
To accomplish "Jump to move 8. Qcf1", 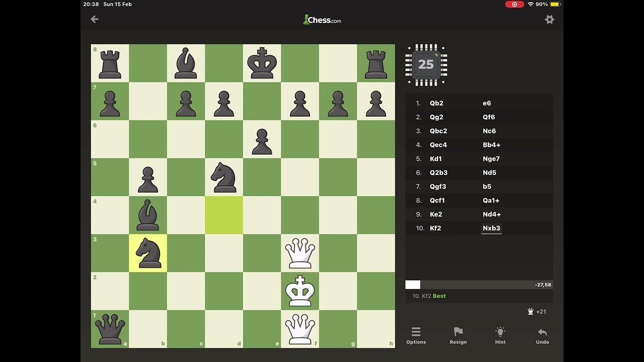I will pos(437,201).
